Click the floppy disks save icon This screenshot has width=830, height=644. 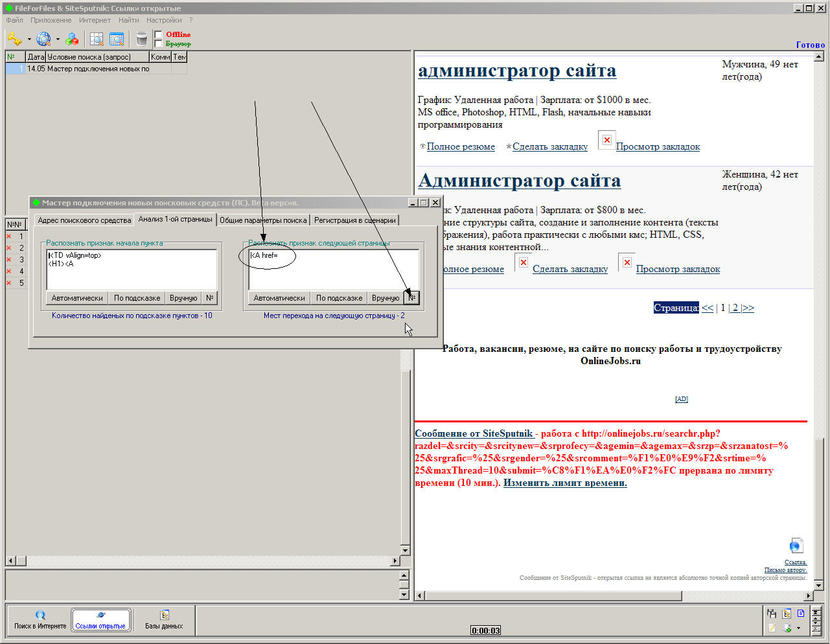(772, 614)
